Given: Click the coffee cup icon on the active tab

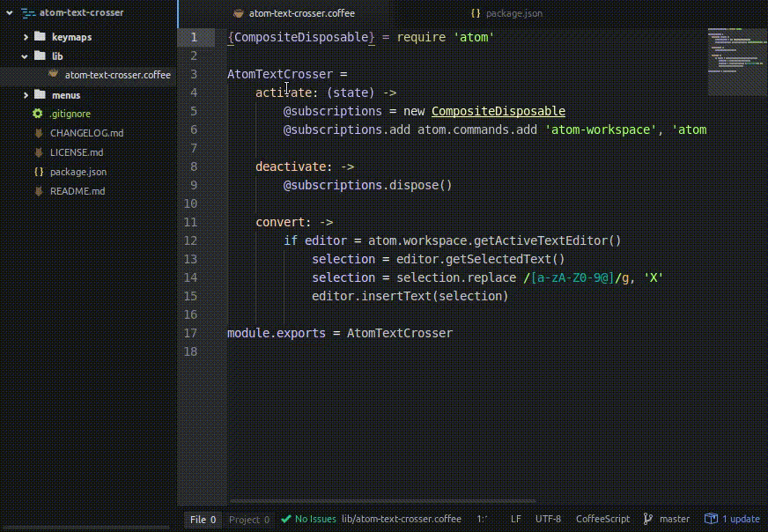Looking at the screenshot, I should tap(238, 13).
